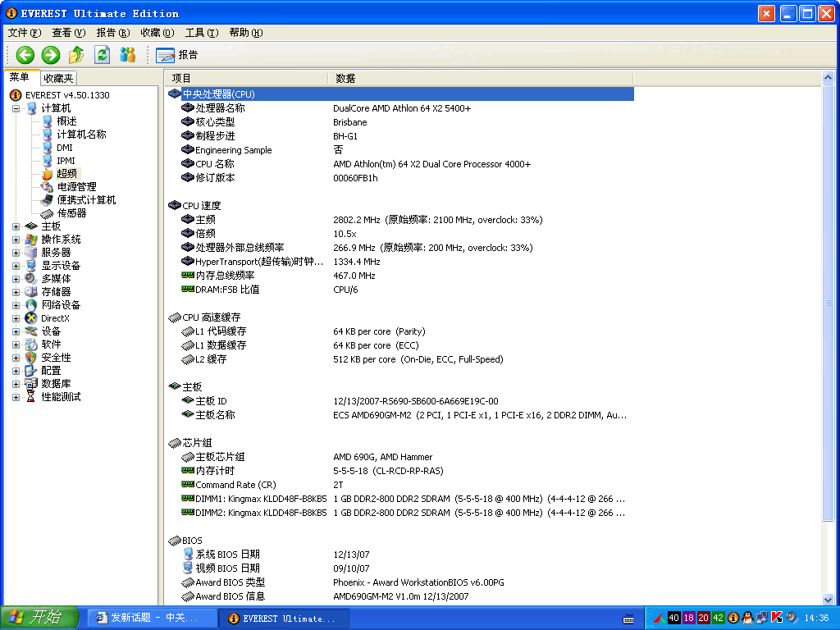Open the 文件(F) menu

coord(25,33)
